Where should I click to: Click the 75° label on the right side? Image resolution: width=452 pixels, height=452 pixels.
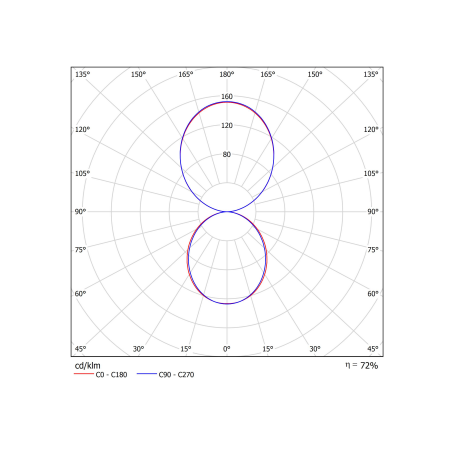(373, 250)
